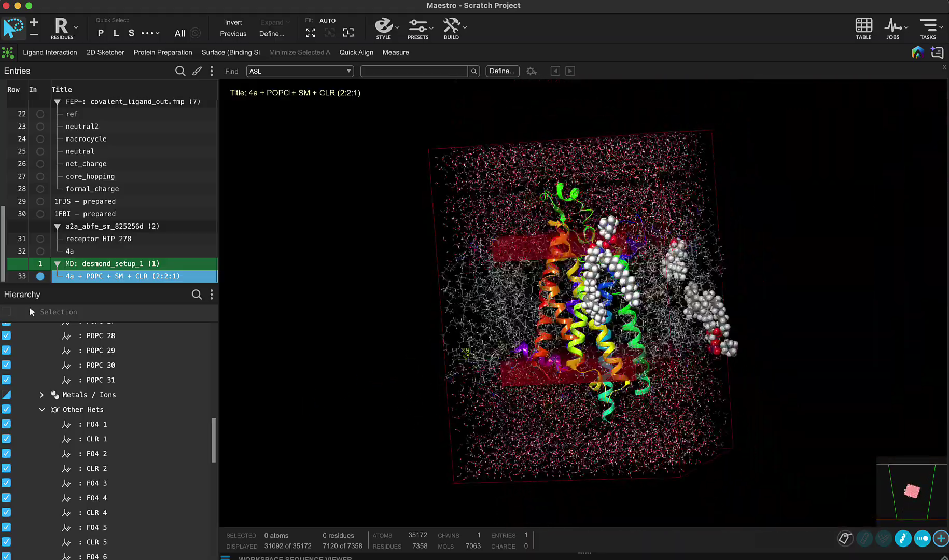Open the Measure tool
Screen dimensions: 949x560
pos(396,52)
